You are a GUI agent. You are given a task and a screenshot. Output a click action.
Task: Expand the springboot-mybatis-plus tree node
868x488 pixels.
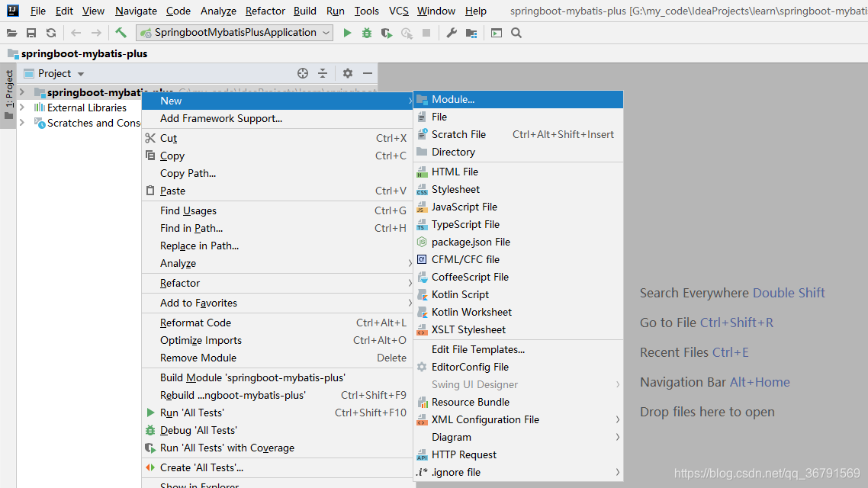tap(22, 91)
